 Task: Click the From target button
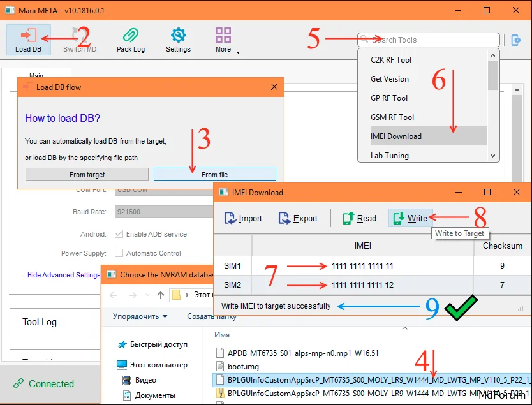coord(87,175)
